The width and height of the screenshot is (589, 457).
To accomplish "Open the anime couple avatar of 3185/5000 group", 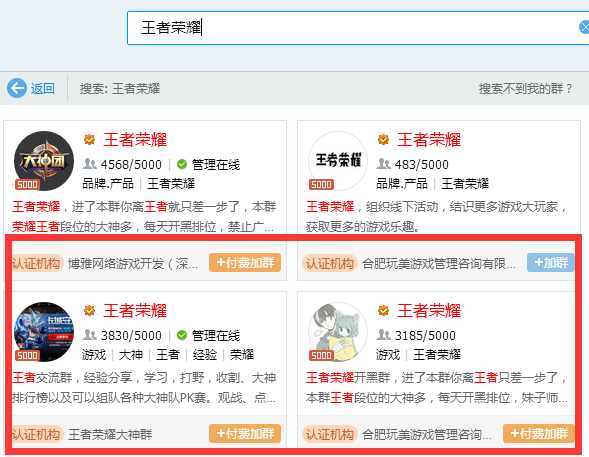I will coord(338,332).
